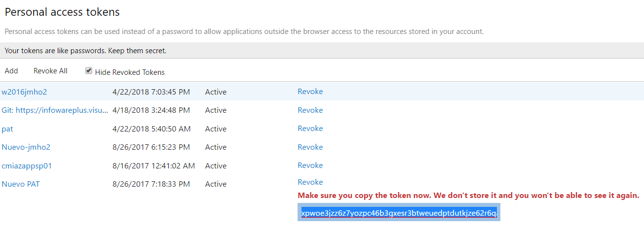Click the Hide Revoked Tokens label text
This screenshot has width=644, height=231.
[130, 72]
